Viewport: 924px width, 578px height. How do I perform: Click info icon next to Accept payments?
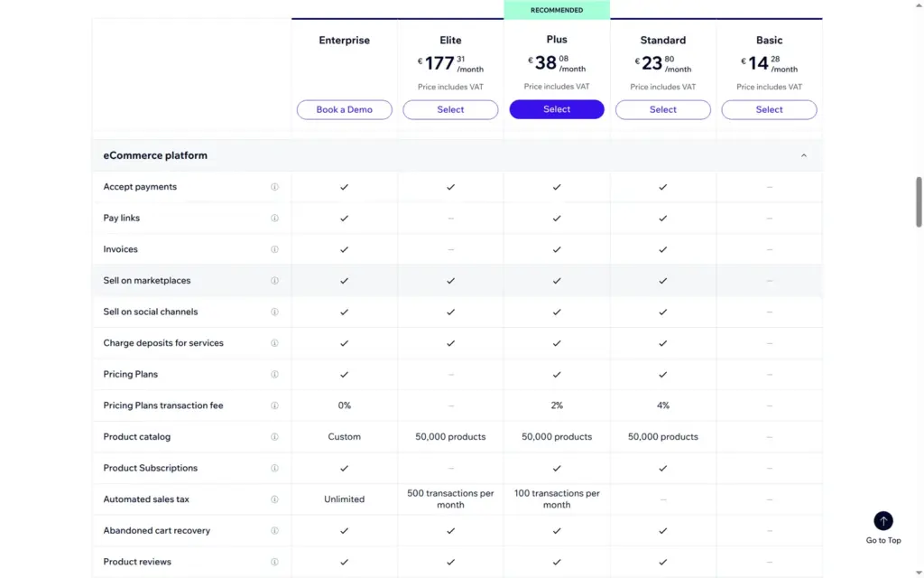(x=274, y=187)
